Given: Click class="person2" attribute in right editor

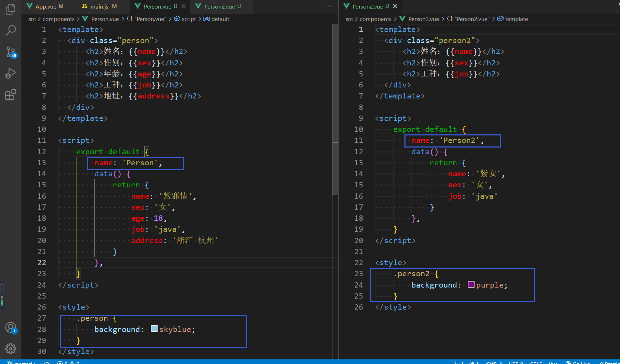Looking at the screenshot, I should click(x=441, y=41).
